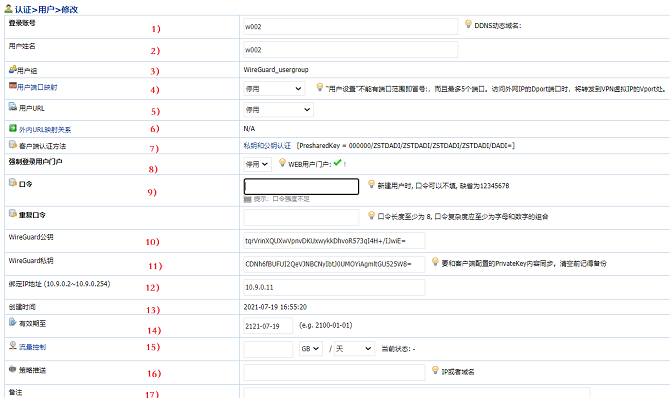Click the WireGuard公钥 input field
This screenshot has height=398, width=670.
334,241
